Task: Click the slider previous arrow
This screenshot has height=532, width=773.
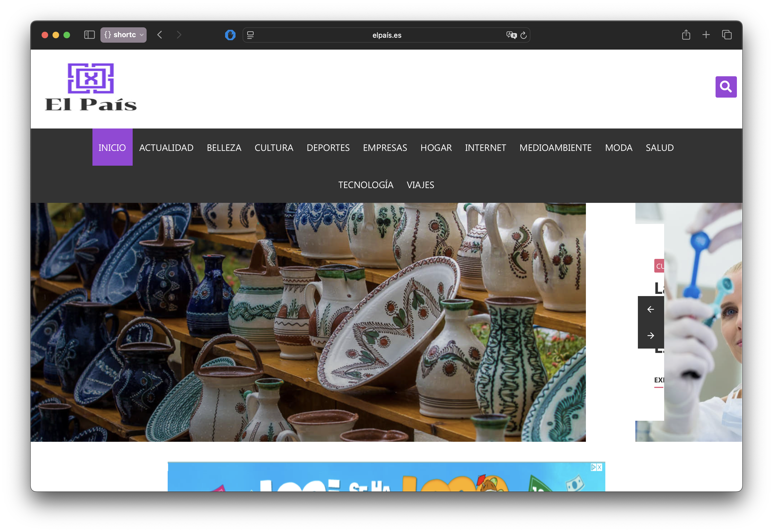Action: coord(650,309)
